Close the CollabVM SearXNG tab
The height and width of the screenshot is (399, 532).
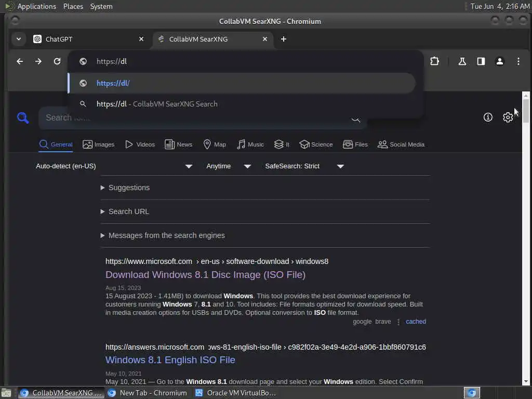pyautogui.click(x=265, y=39)
